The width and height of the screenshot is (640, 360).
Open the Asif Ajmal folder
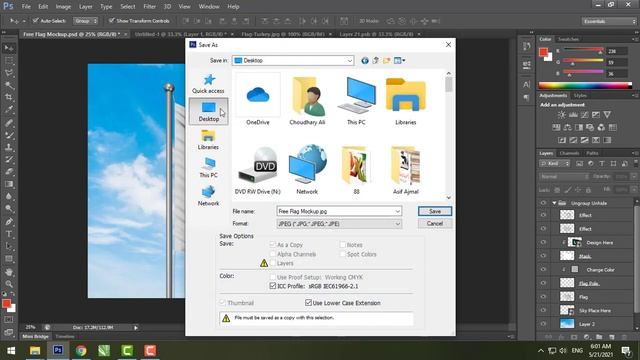click(405, 169)
